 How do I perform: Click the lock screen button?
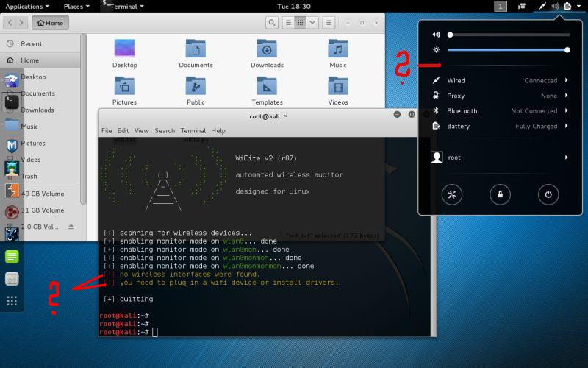[500, 195]
